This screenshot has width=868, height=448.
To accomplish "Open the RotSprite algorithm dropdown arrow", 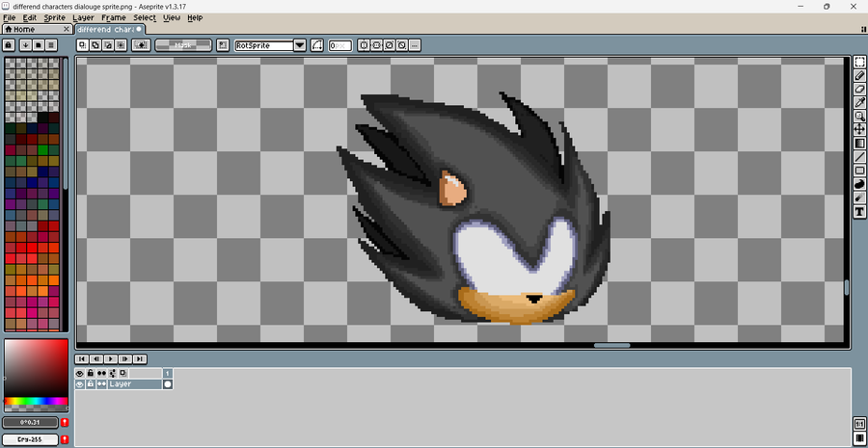I will coord(300,45).
